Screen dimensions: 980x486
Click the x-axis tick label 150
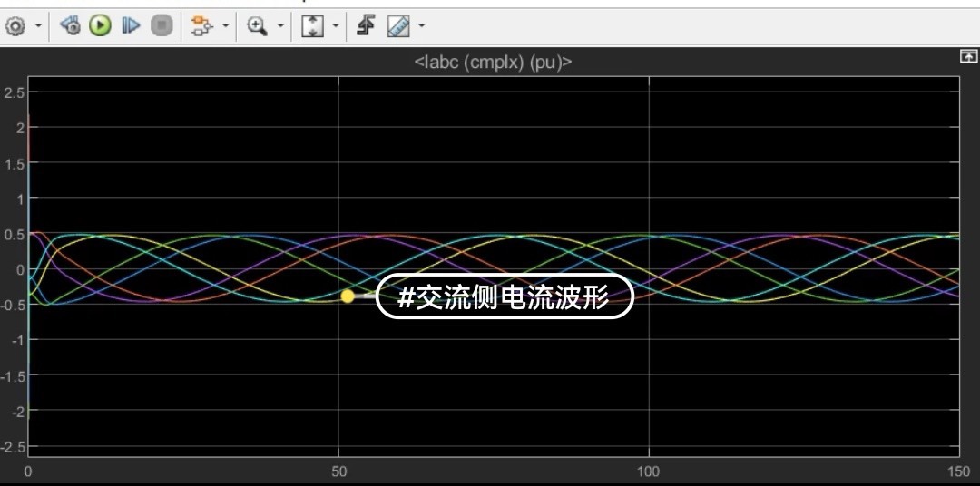pyautogui.click(x=958, y=471)
